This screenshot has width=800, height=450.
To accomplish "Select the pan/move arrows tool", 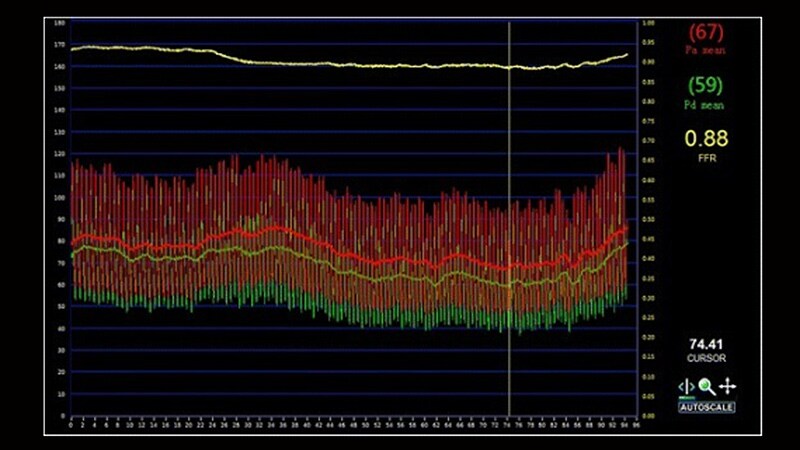I will coord(728,386).
